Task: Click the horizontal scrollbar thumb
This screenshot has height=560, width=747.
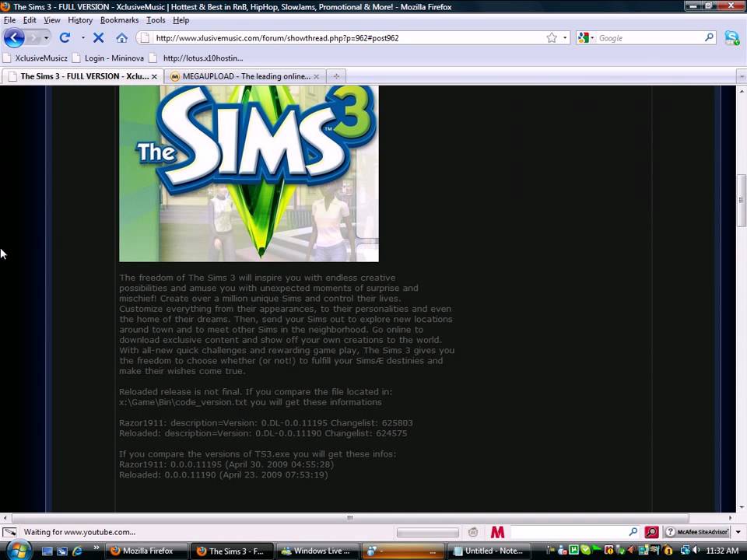Action: [x=350, y=518]
